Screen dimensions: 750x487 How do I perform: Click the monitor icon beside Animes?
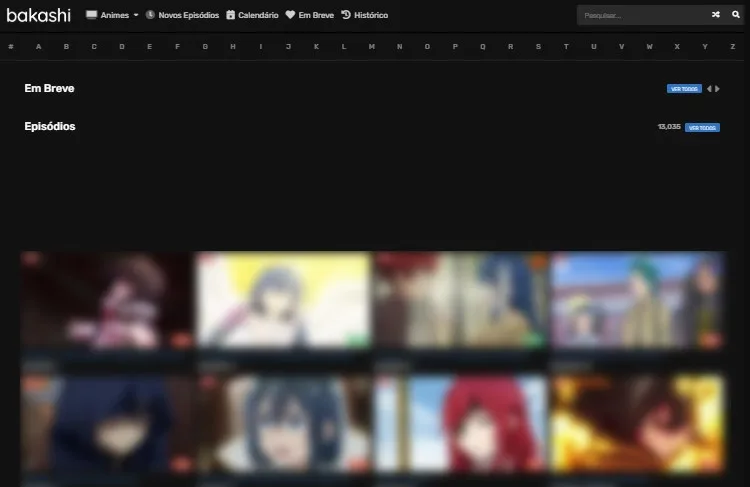coord(91,15)
